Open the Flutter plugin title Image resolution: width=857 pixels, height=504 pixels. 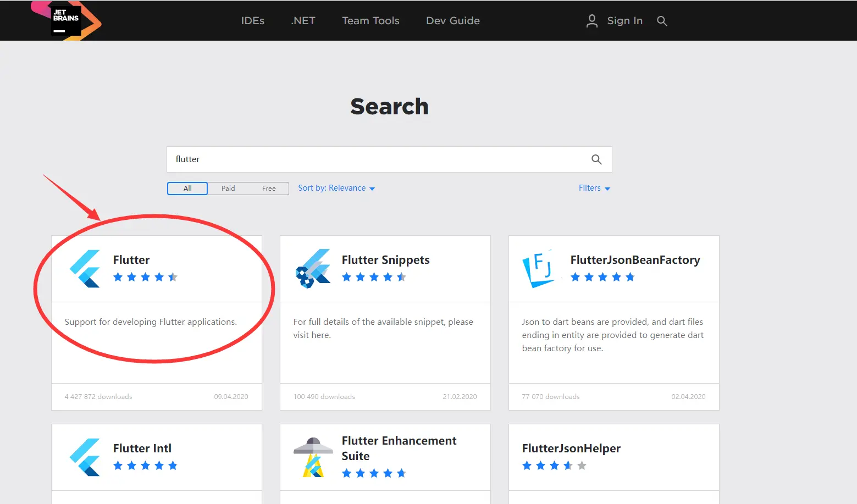coord(131,260)
